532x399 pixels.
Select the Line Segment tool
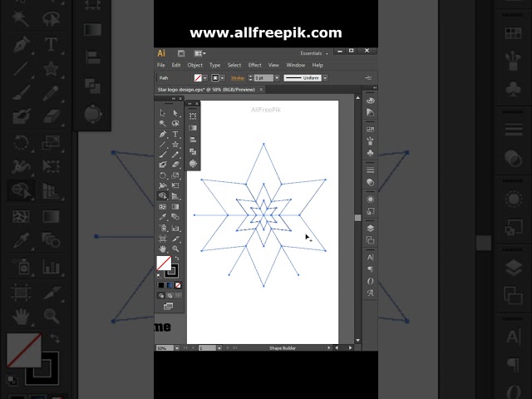click(163, 145)
